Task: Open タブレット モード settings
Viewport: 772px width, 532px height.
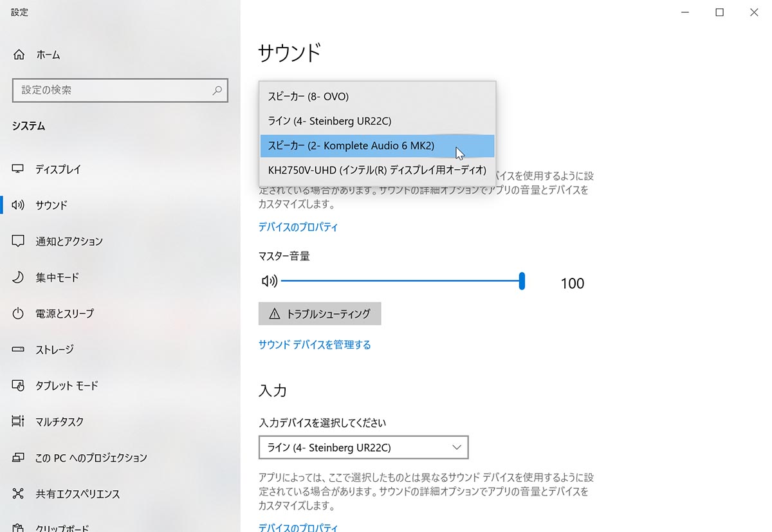Action: (x=68, y=385)
